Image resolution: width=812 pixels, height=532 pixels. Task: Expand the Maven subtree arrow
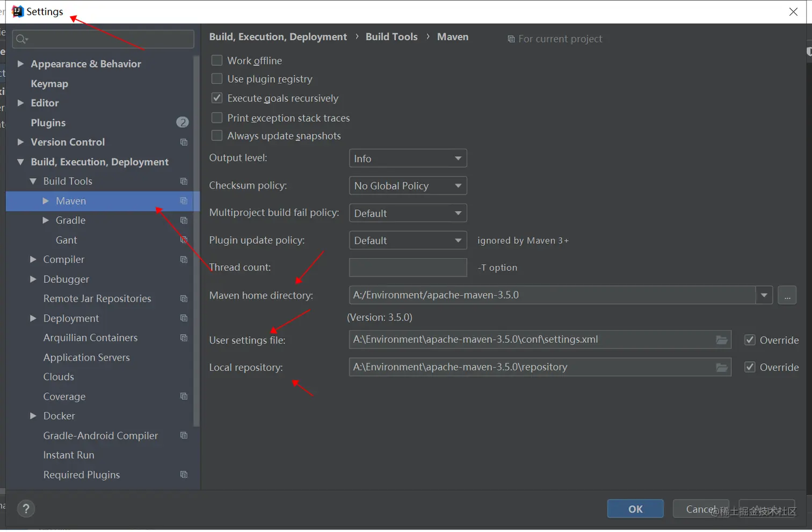46,201
